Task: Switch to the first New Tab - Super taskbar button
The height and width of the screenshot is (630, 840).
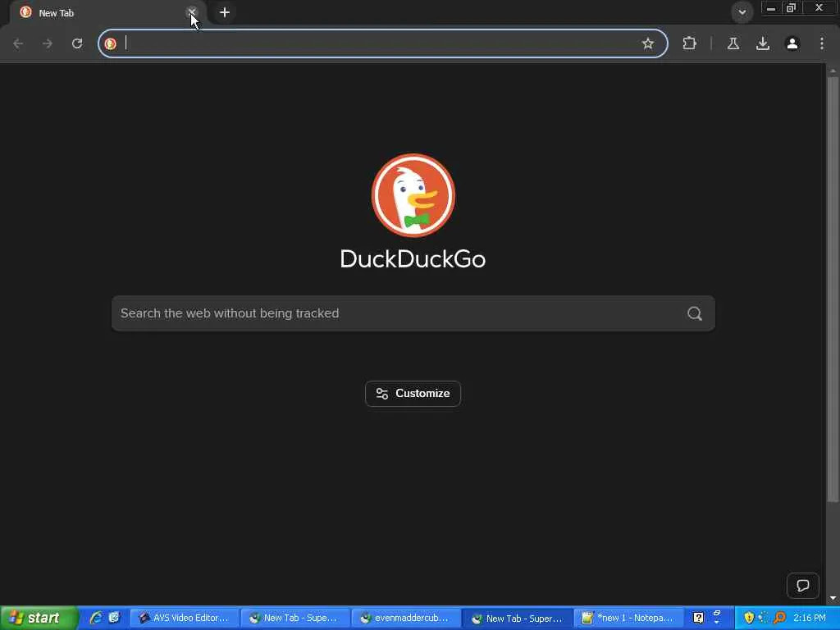Action: tap(294, 619)
